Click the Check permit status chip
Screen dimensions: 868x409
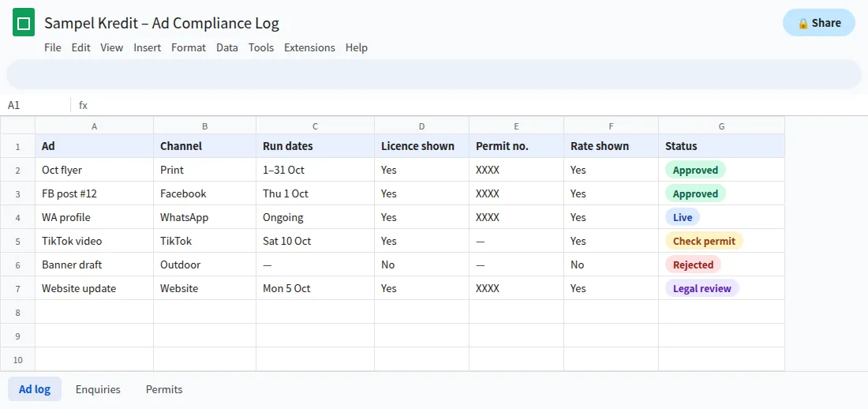pyautogui.click(x=704, y=241)
